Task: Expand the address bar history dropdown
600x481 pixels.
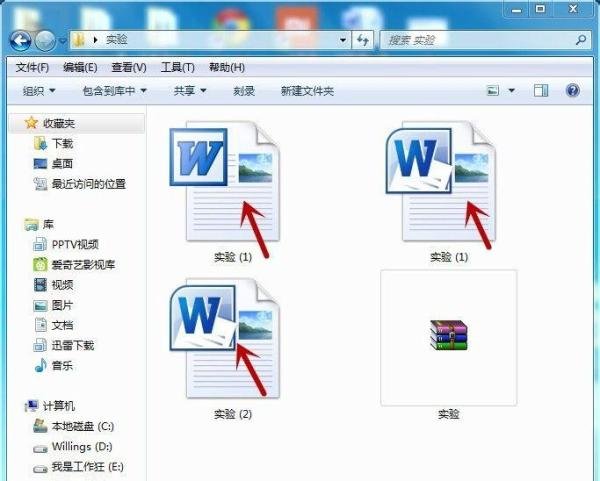Action: 343,40
